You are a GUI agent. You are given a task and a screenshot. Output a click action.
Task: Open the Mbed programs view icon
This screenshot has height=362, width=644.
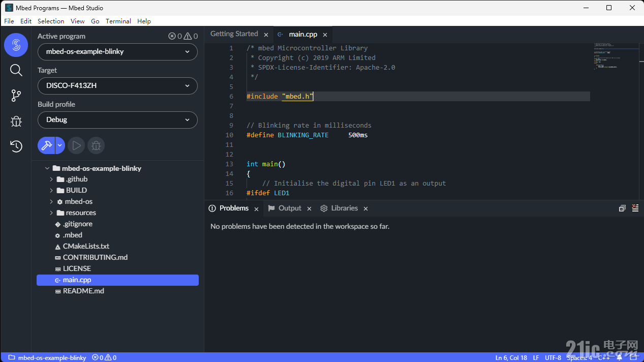pyautogui.click(x=16, y=45)
